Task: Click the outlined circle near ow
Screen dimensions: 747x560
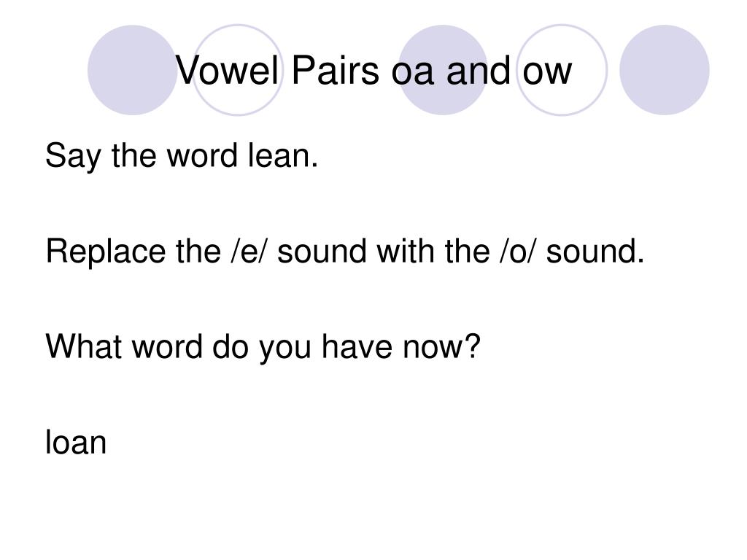Action: point(562,70)
